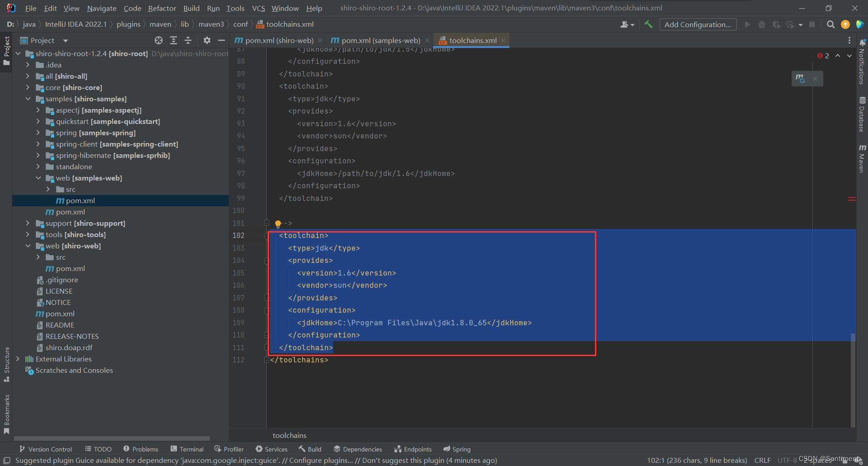
Task: Click the Run green arrow icon
Action: point(747,24)
